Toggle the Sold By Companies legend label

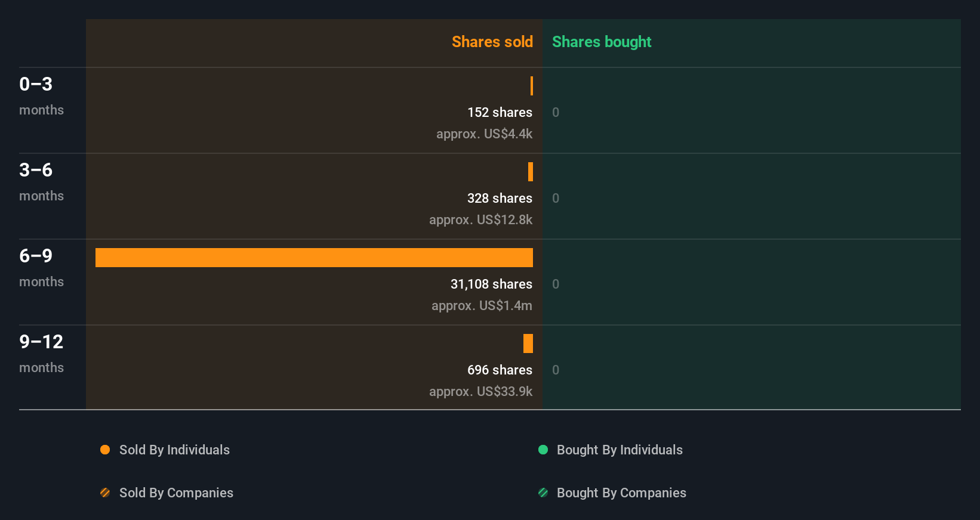click(x=176, y=493)
